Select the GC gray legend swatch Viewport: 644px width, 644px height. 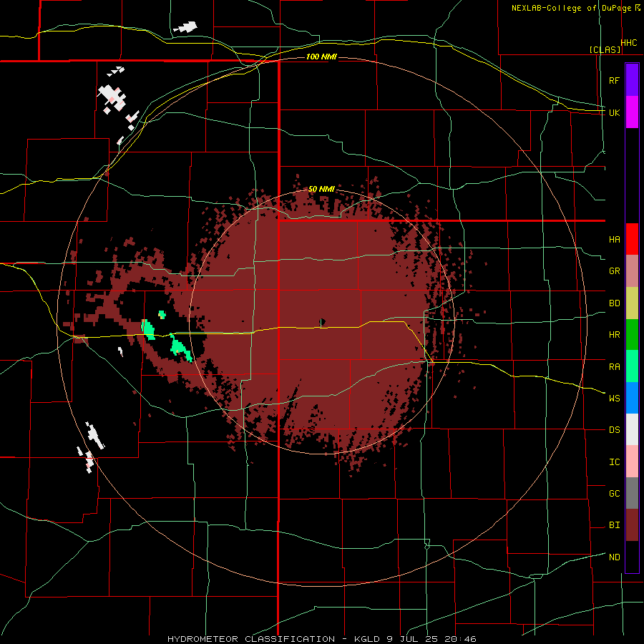[632, 493]
